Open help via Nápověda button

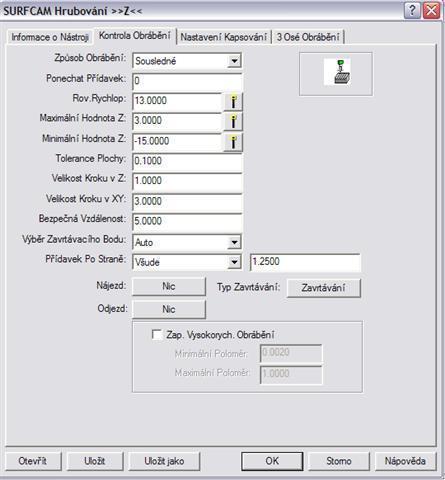(x=405, y=461)
